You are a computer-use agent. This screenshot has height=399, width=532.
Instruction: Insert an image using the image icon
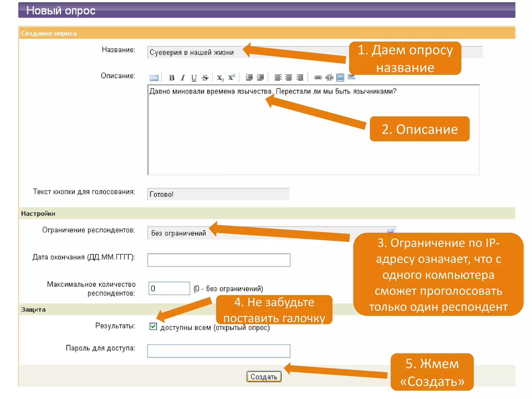pyautogui.click(x=340, y=77)
